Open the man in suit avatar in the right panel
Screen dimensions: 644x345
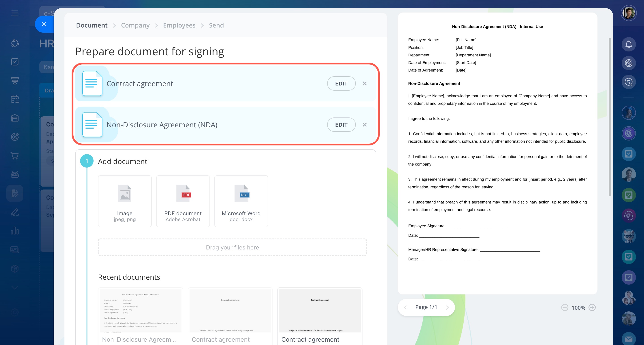tap(629, 175)
